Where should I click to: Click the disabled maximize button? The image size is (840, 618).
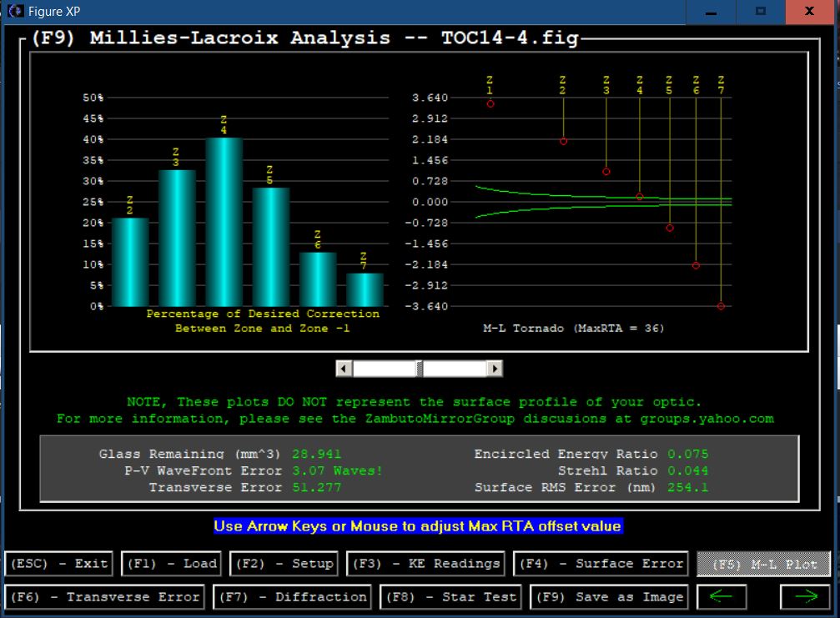(x=761, y=12)
